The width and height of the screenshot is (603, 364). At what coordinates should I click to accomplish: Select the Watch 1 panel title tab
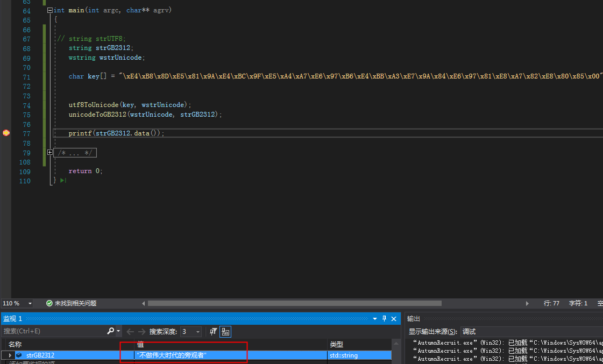click(13, 319)
